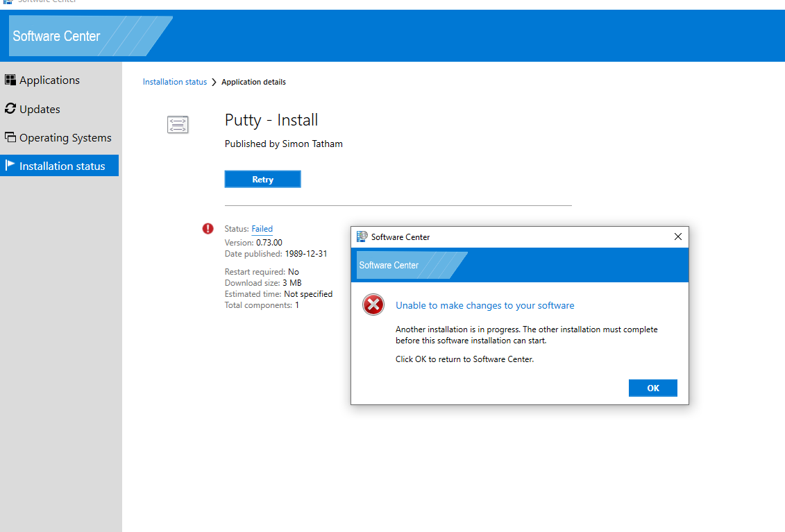Viewport: 785px width, 532px height.
Task: Open the Failed status link
Action: coord(262,229)
